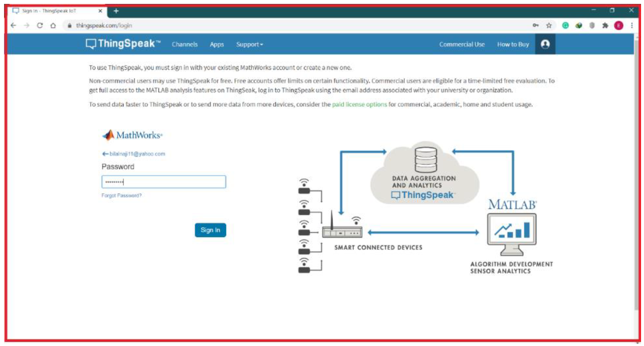Focus the Password input field
Image resolution: width=644 pixels, height=346 pixels.
(164, 182)
